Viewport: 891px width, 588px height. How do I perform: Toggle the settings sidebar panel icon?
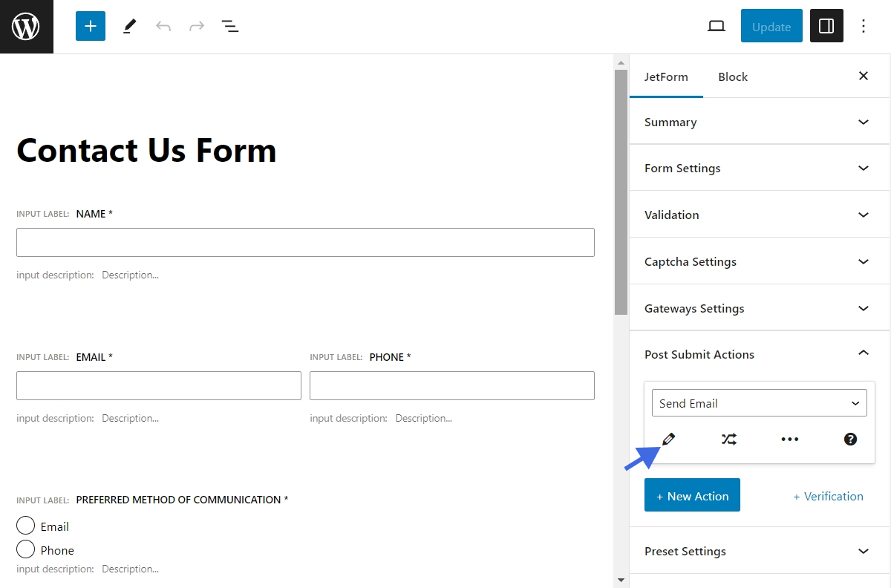[x=826, y=26]
